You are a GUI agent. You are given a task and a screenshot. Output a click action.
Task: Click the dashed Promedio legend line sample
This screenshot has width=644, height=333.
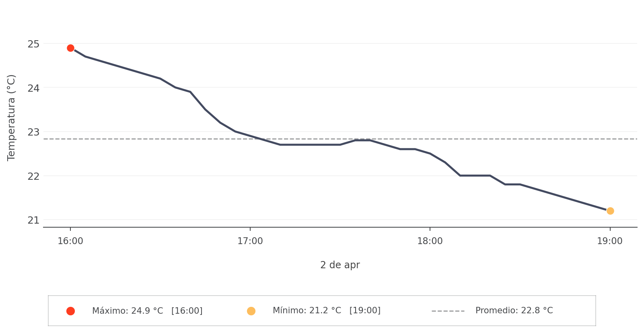coord(448,311)
